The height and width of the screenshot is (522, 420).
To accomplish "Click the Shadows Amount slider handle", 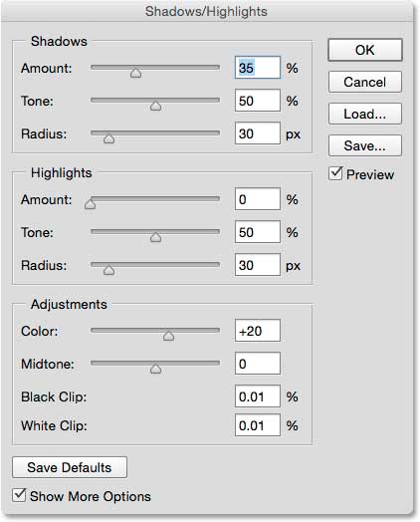I will [135, 73].
